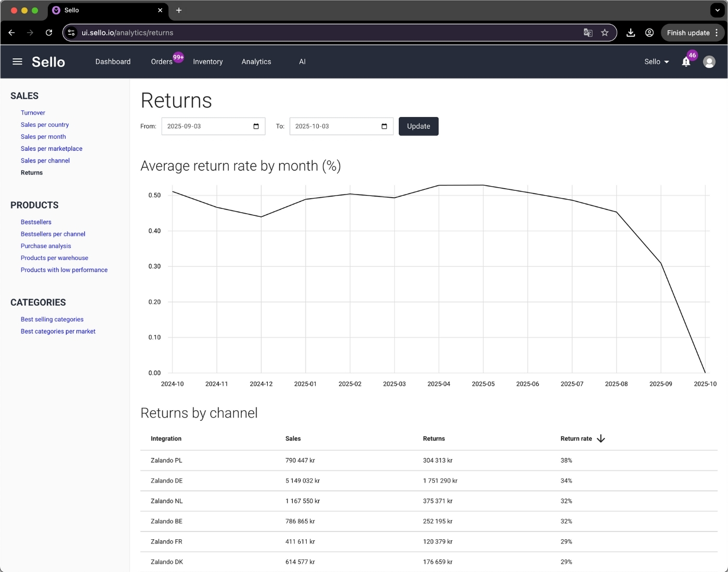Screen dimensions: 728x572
Task: Select the Returns item in Sales sidebar
Action: coord(32,173)
